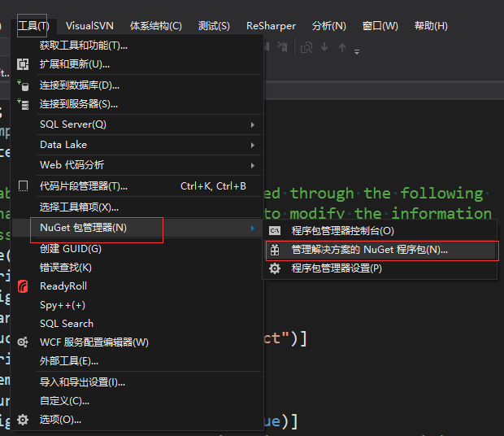
Task: Click the Extensions and Updates icon
Action: (23, 64)
